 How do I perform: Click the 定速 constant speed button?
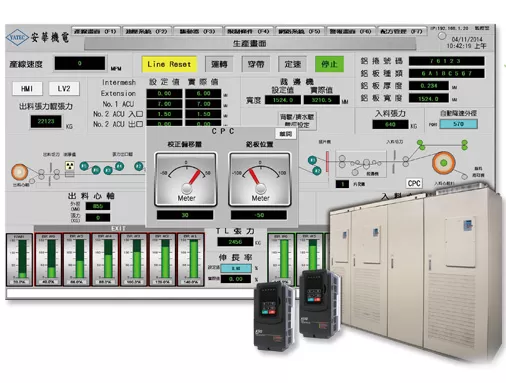coord(293,64)
